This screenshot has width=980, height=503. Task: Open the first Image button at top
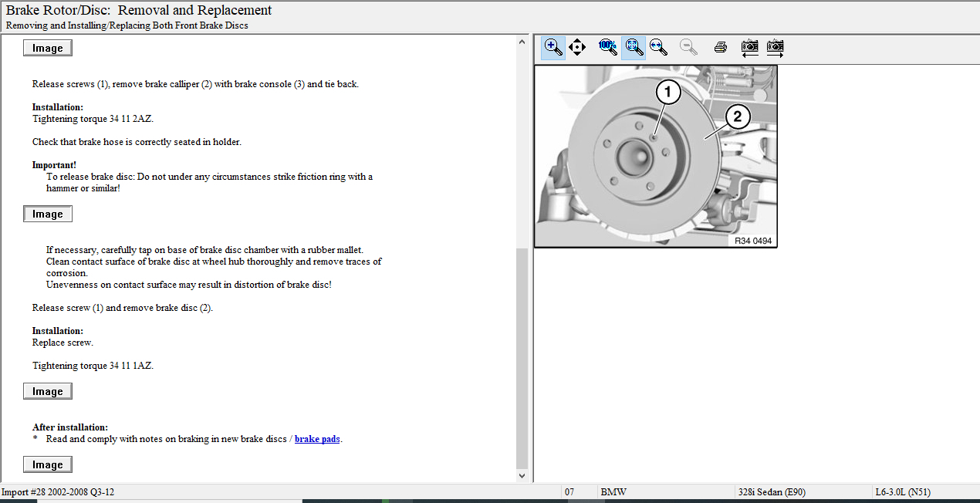tap(48, 48)
